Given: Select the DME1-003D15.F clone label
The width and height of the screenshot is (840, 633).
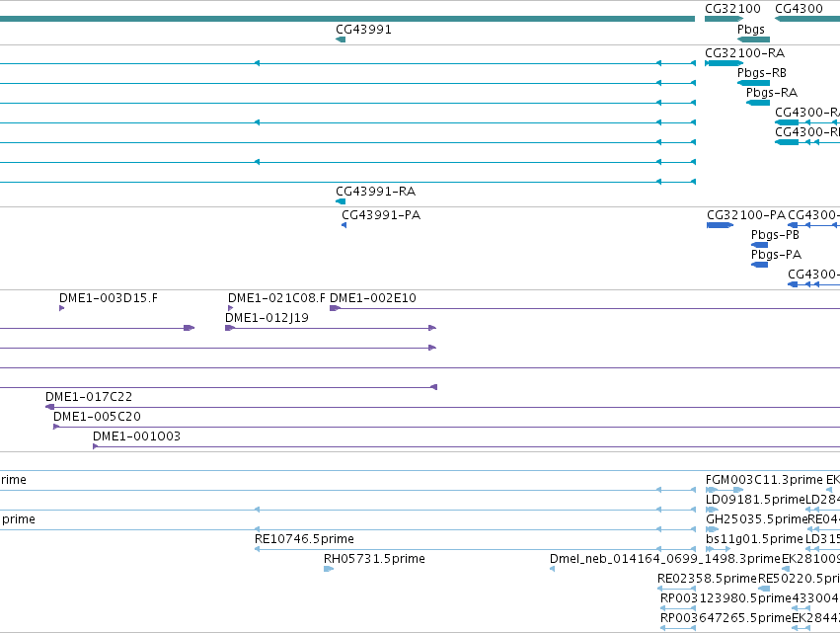Looking at the screenshot, I should coord(109,298).
